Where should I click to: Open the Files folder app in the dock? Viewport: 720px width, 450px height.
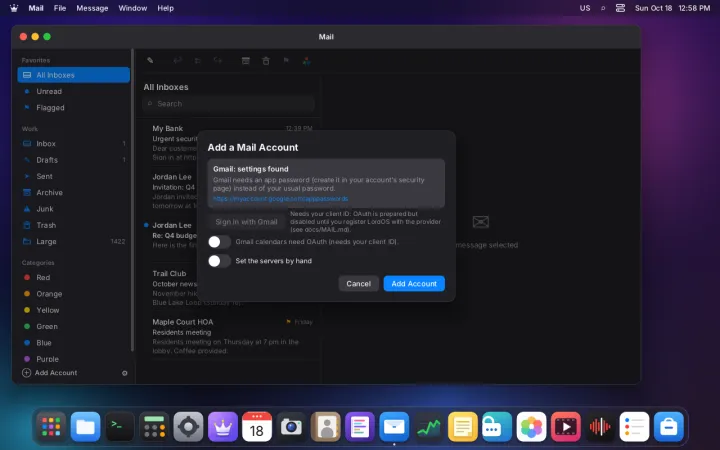tap(85, 427)
